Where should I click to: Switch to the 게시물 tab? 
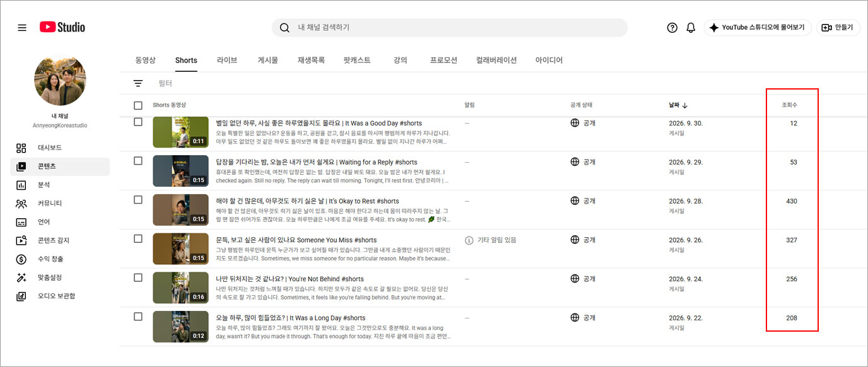tap(267, 61)
